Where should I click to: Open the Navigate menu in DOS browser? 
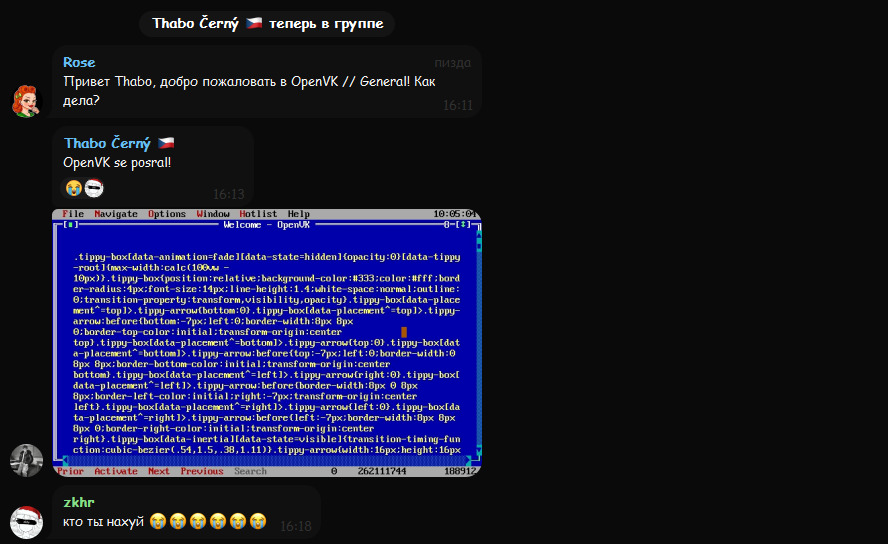tap(116, 214)
